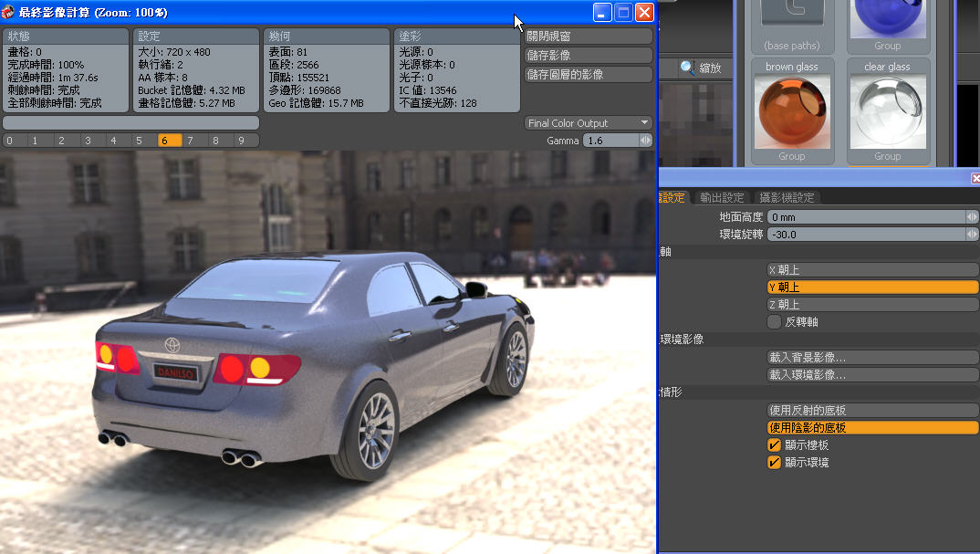Screen dimensions: 980x554
Task: Select the blue sphere Group preset
Action: (888, 25)
